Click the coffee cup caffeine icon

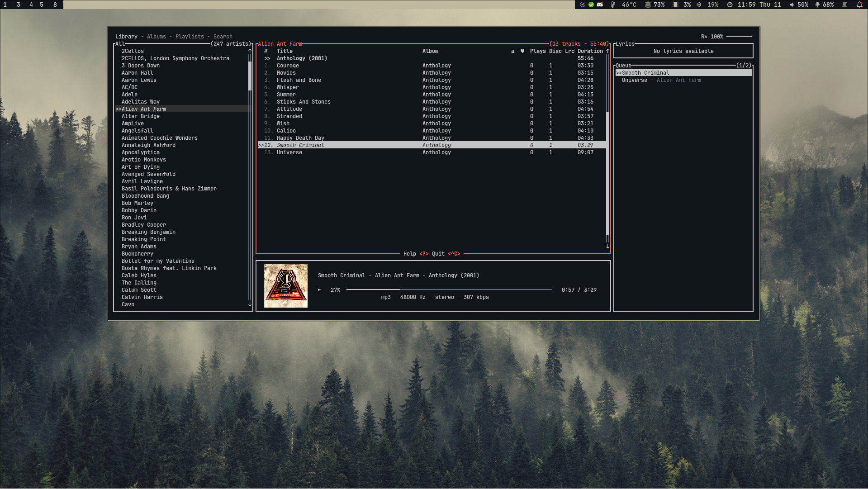pos(844,5)
